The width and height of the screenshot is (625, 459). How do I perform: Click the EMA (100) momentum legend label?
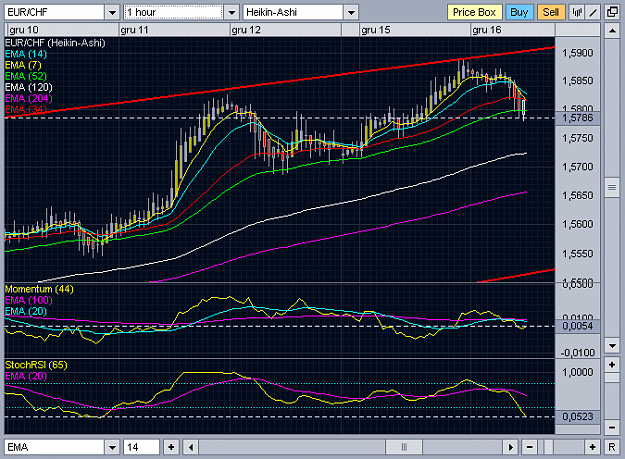(29, 300)
